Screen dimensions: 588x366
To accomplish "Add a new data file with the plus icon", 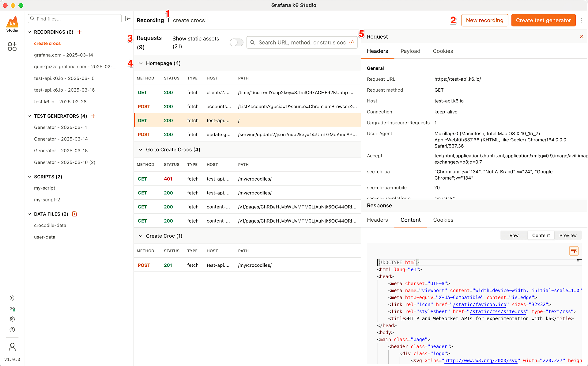I will click(74, 214).
